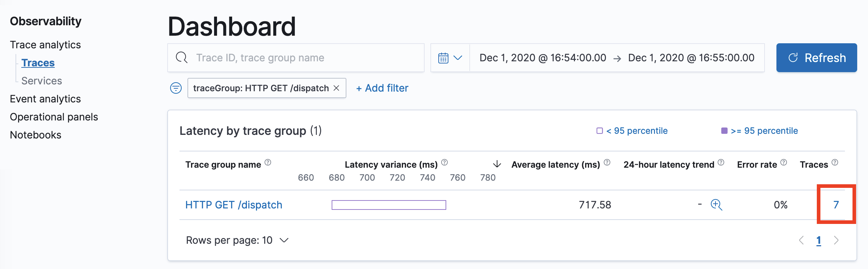Click help icon beside Average latency header
The height and width of the screenshot is (269, 868).
[607, 162]
